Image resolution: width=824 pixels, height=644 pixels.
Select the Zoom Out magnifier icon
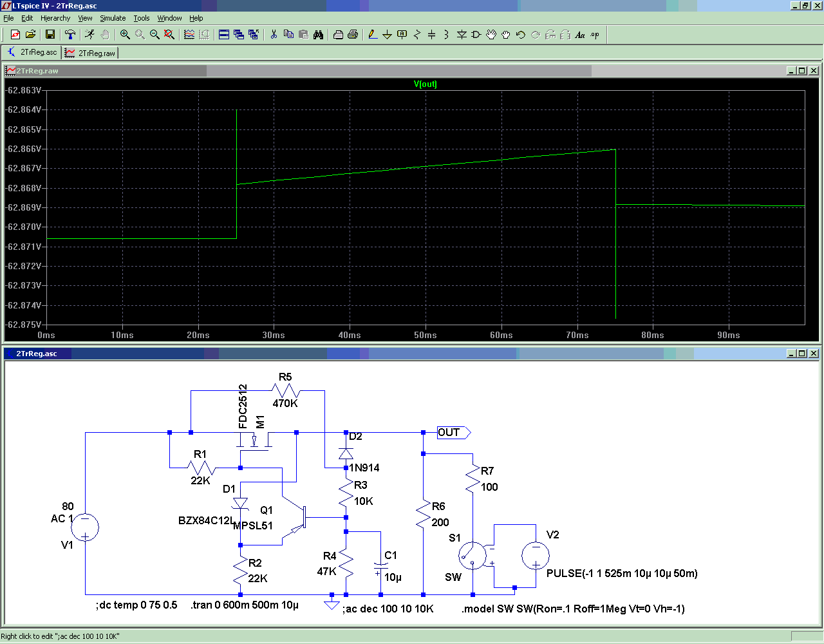(154, 35)
